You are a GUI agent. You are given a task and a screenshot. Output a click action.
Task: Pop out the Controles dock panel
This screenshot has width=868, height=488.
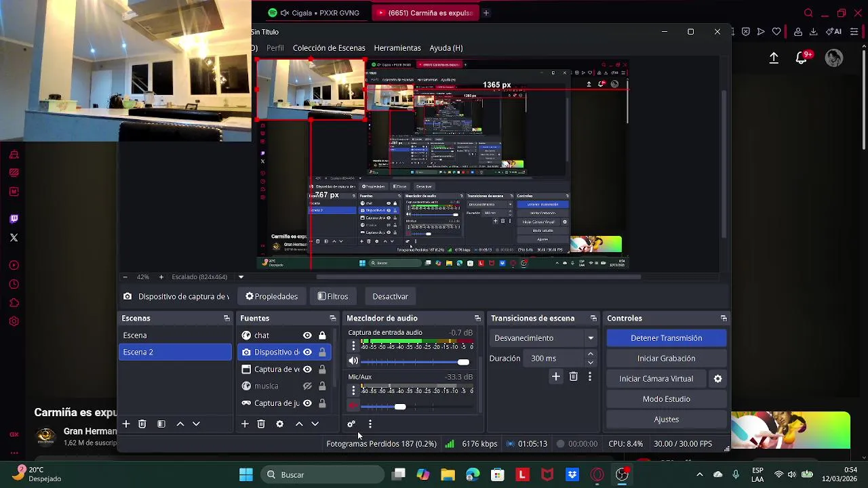point(724,318)
